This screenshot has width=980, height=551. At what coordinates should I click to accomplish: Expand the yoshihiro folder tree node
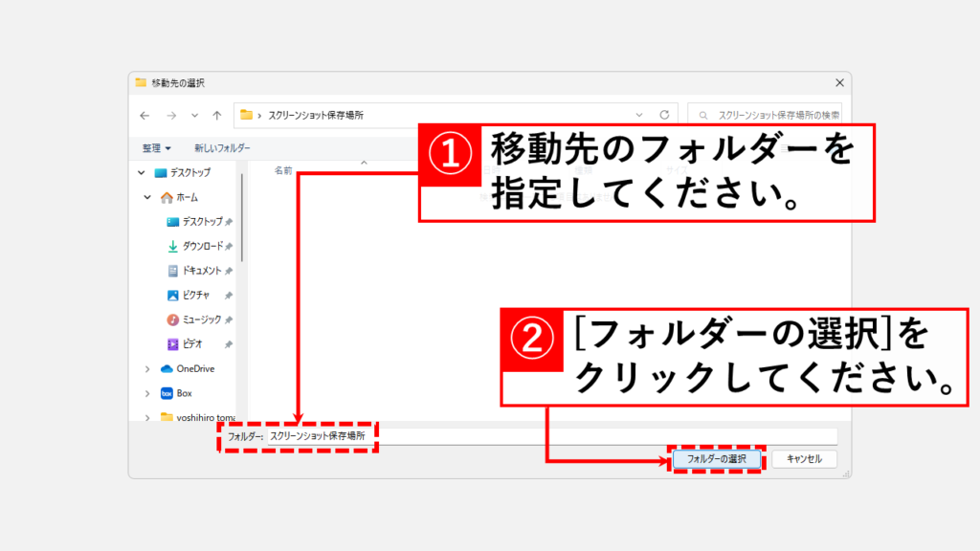coord(147,417)
